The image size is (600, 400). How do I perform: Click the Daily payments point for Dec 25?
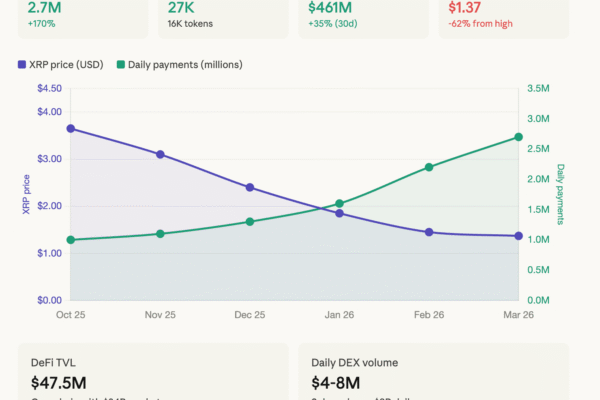250,222
